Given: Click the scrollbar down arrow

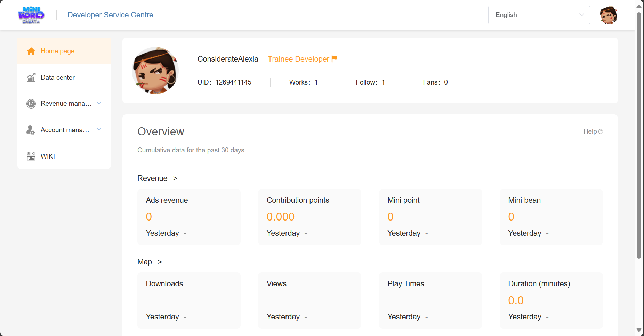Looking at the screenshot, I should coord(639,330).
